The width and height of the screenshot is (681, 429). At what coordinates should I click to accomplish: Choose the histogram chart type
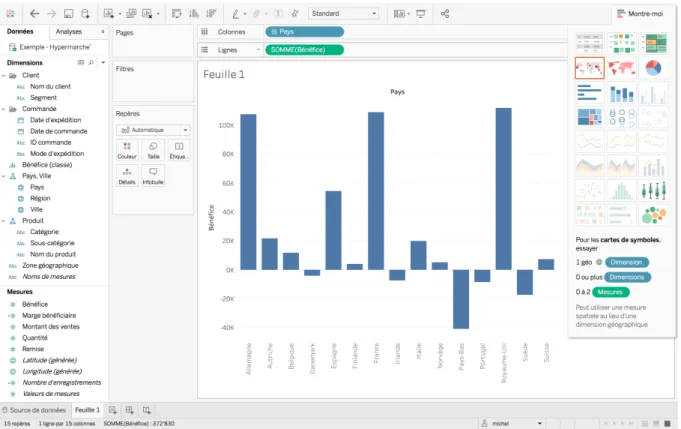(621, 191)
